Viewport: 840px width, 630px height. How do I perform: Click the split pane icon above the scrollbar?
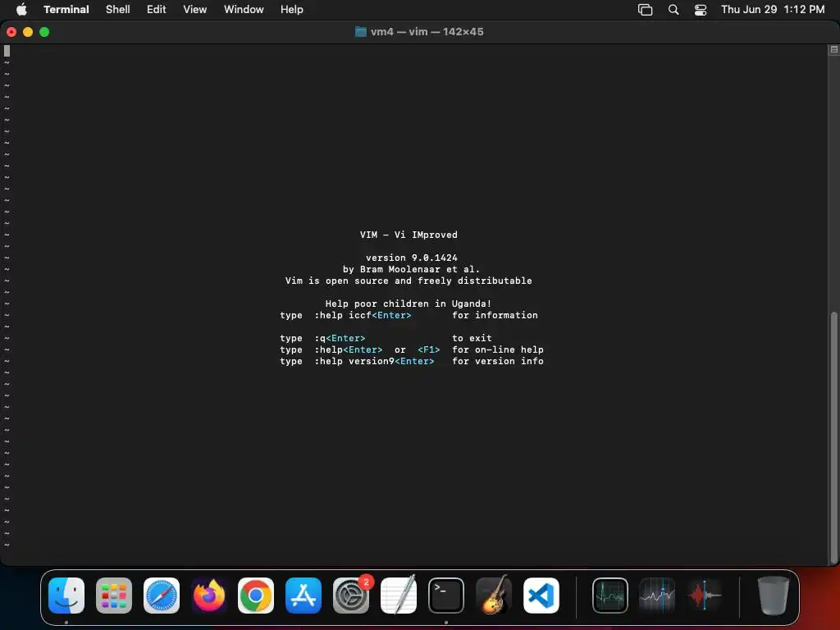834,49
